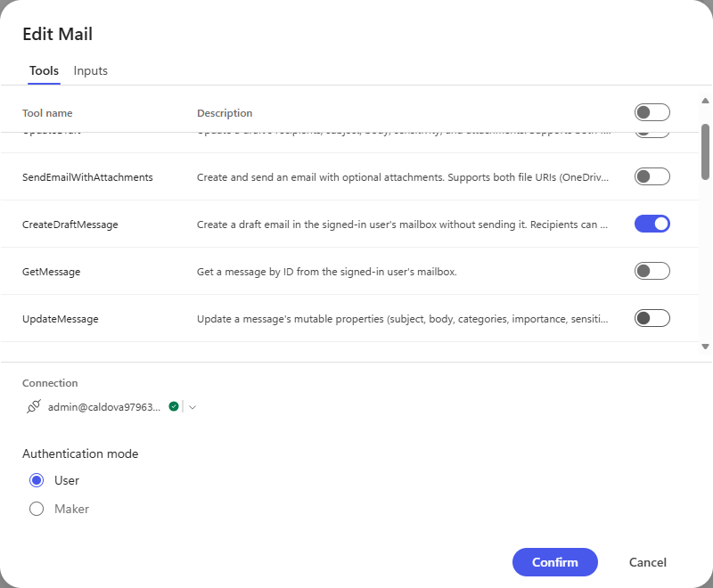The height and width of the screenshot is (588, 713).
Task: Click the CreateDraftMessage tool name
Action: click(70, 225)
